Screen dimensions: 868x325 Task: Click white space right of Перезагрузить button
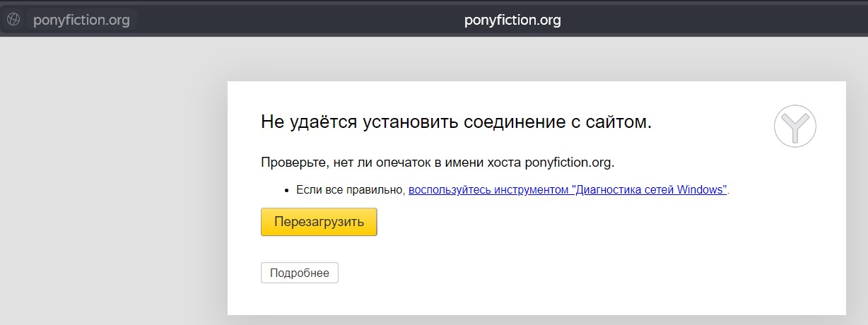[x=565, y=222]
